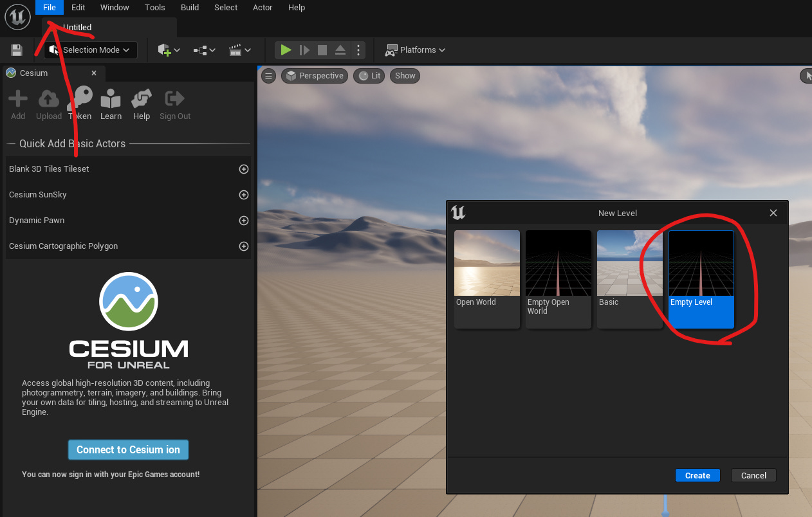Open the Selection Mode dropdown
The width and height of the screenshot is (812, 517).
[90, 50]
